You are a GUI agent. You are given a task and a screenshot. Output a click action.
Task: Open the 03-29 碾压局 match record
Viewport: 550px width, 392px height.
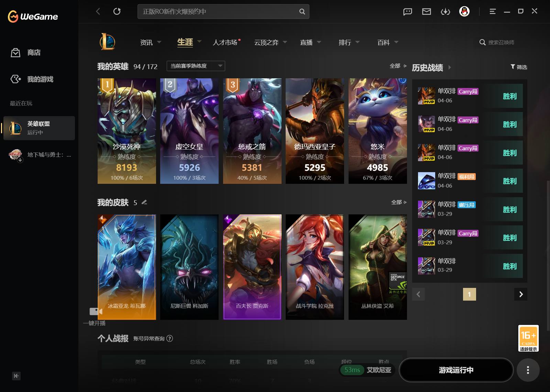[470, 209]
